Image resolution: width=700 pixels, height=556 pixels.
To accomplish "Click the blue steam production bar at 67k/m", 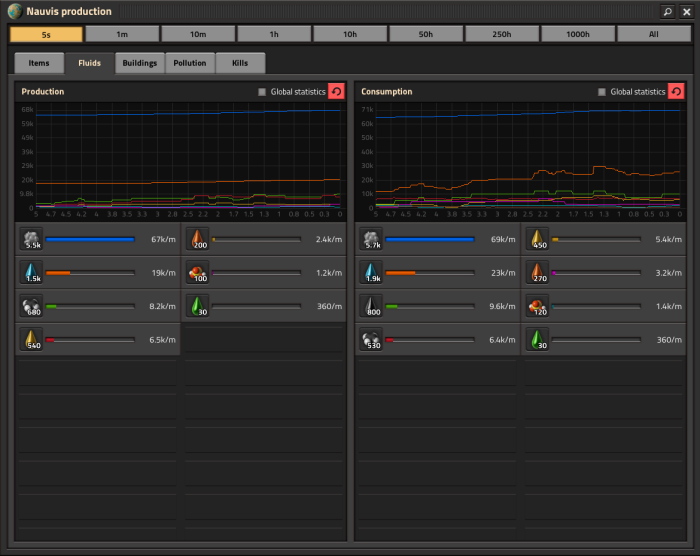I will click(x=90, y=239).
